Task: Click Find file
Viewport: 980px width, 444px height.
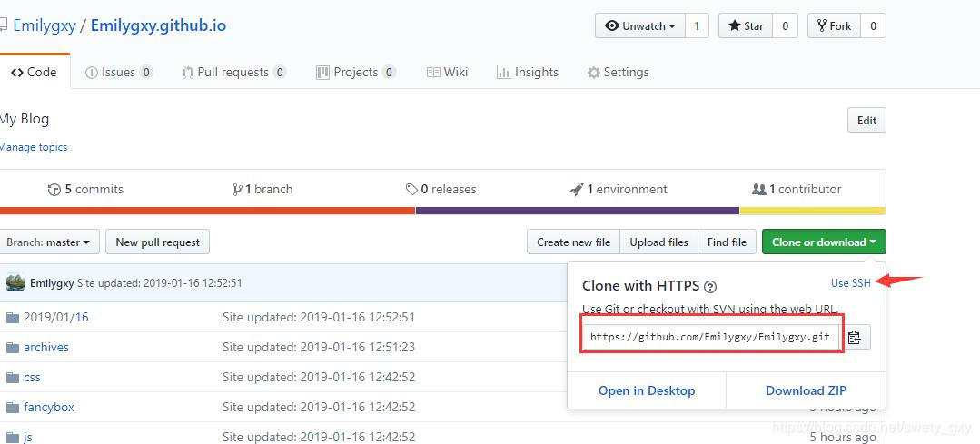Action: click(727, 242)
